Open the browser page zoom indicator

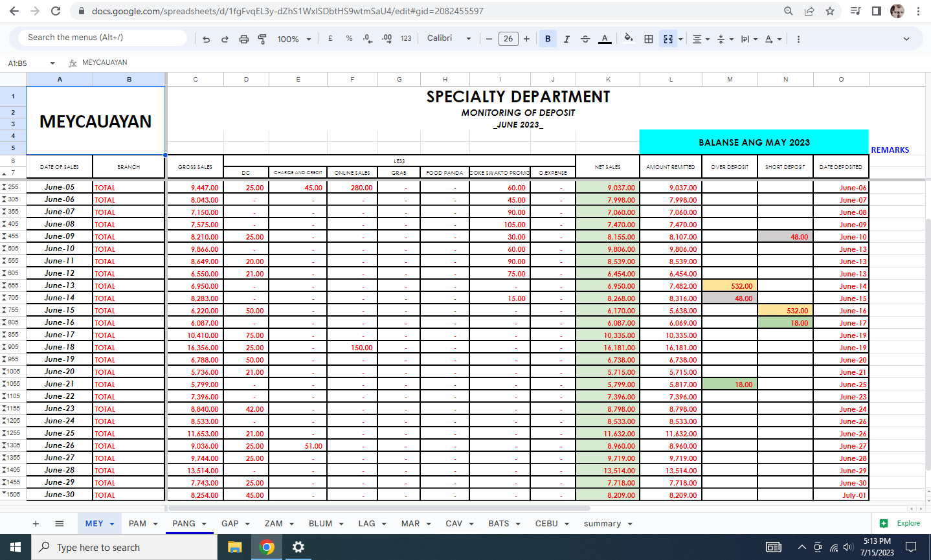point(788,11)
